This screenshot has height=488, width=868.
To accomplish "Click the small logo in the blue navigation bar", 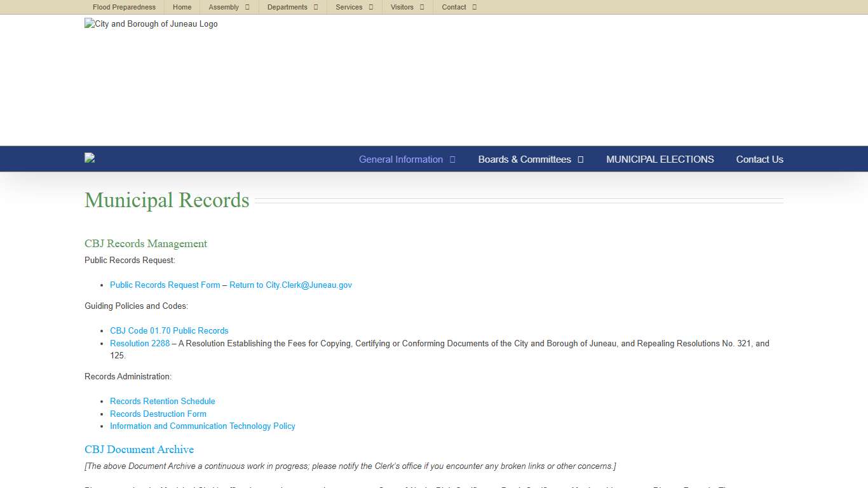I will (x=89, y=158).
